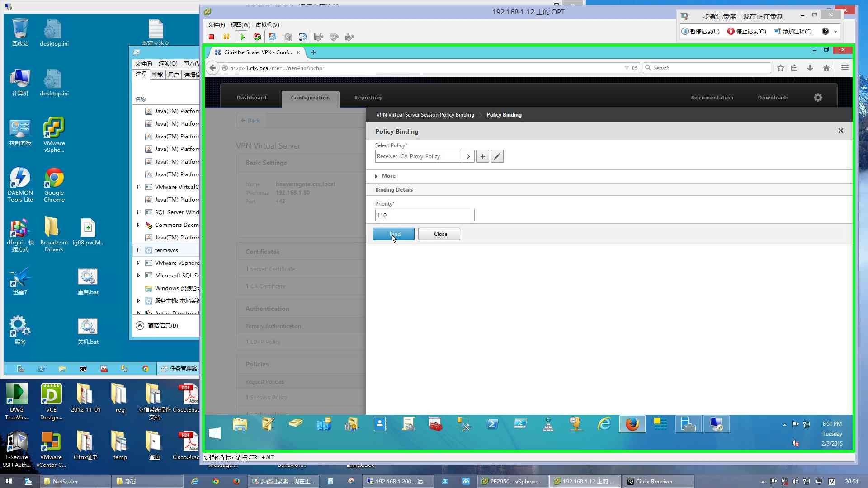Open Firefox downloads arrow icon
This screenshot has width=868, height=488.
pyautogui.click(x=810, y=68)
